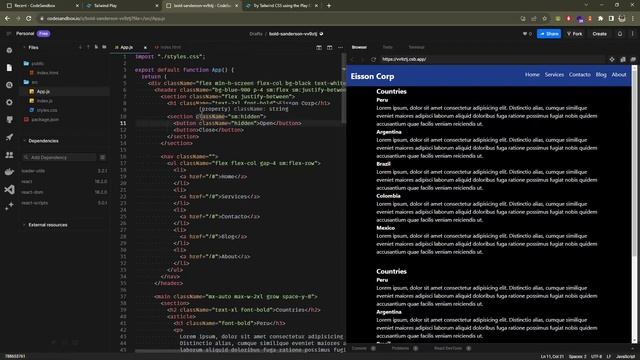Open package.json in the file tree
640x360 pixels.
pos(45,120)
